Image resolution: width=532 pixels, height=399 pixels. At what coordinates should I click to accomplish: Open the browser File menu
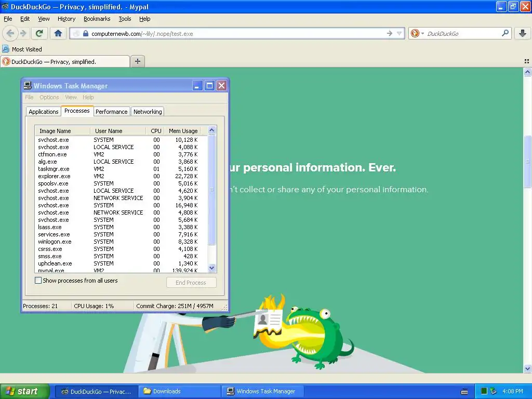(x=8, y=19)
